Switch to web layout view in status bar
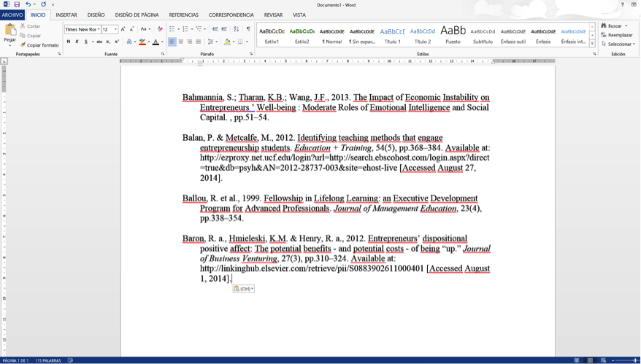This screenshot has width=641, height=364. (x=603, y=360)
